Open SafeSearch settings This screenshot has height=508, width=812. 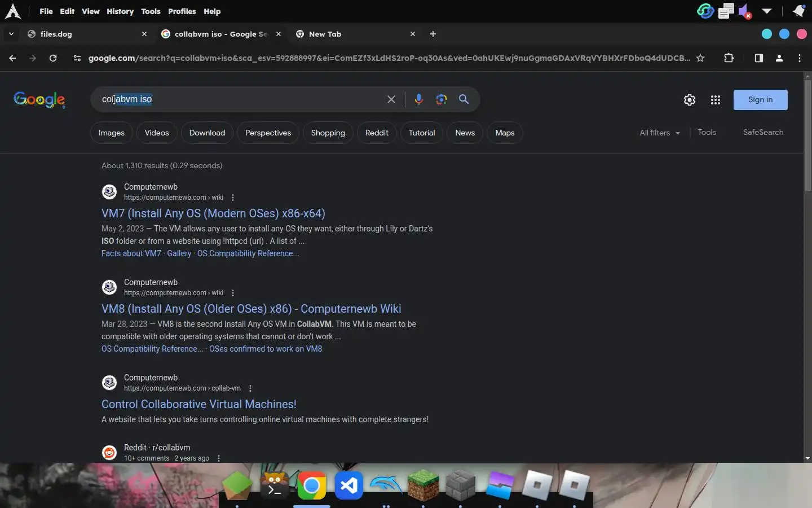pyautogui.click(x=763, y=132)
